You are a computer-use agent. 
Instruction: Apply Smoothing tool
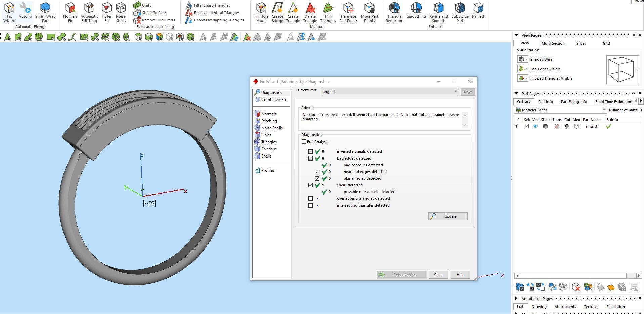pyautogui.click(x=416, y=10)
